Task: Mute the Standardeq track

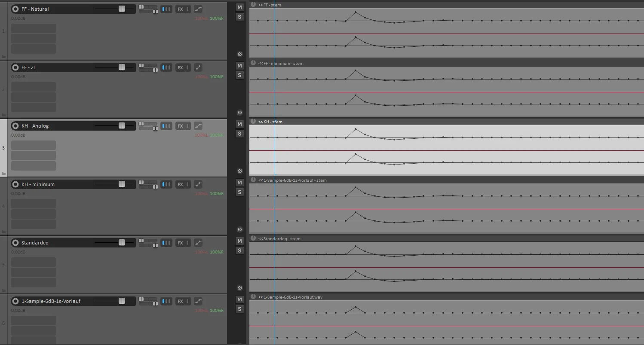Action: 240,241
